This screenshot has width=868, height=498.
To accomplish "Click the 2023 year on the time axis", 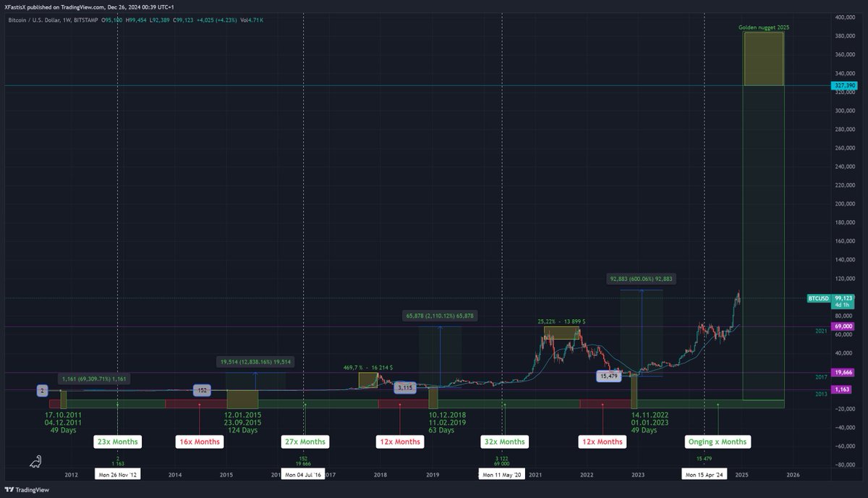I will 638,475.
